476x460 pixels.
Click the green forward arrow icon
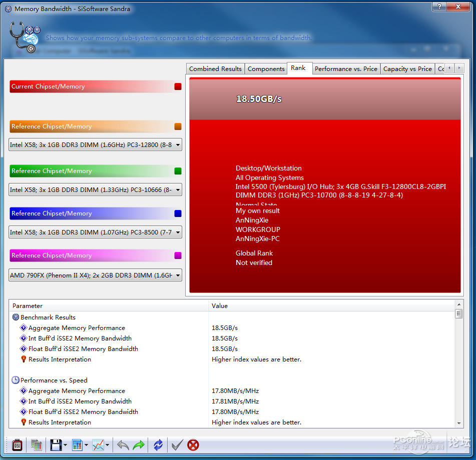coord(139,445)
